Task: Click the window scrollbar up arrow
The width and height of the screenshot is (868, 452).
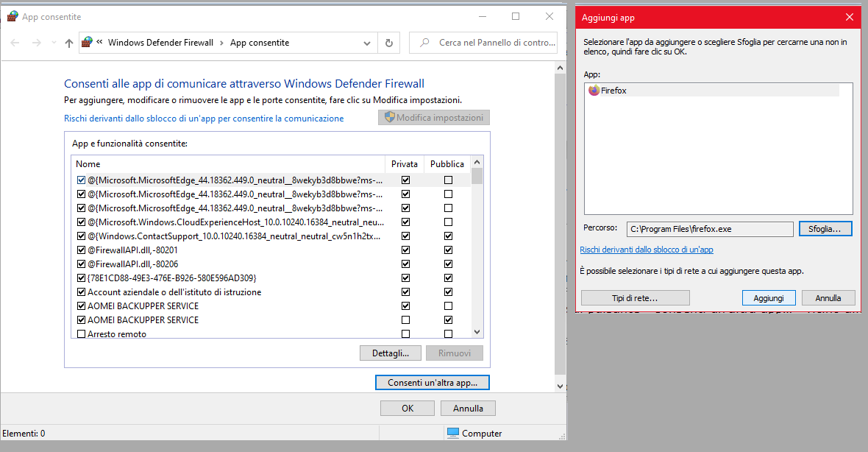Action: click(560, 68)
